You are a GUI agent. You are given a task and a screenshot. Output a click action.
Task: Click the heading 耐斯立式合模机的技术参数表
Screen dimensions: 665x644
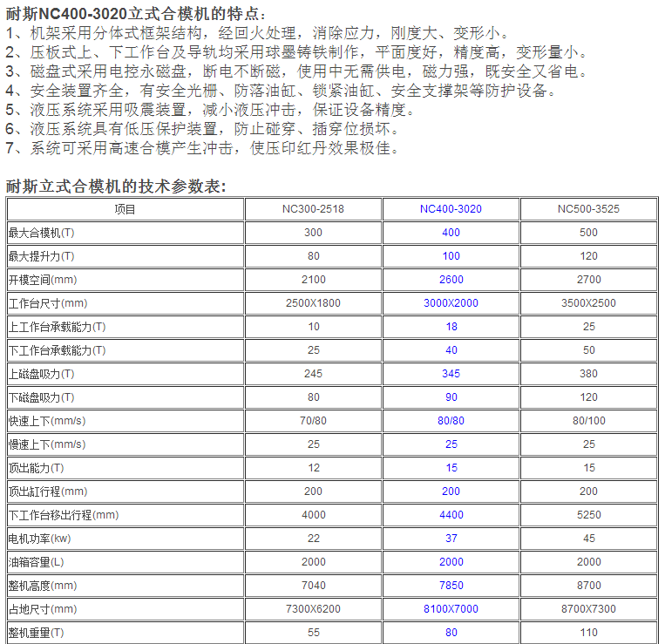[x=116, y=186]
